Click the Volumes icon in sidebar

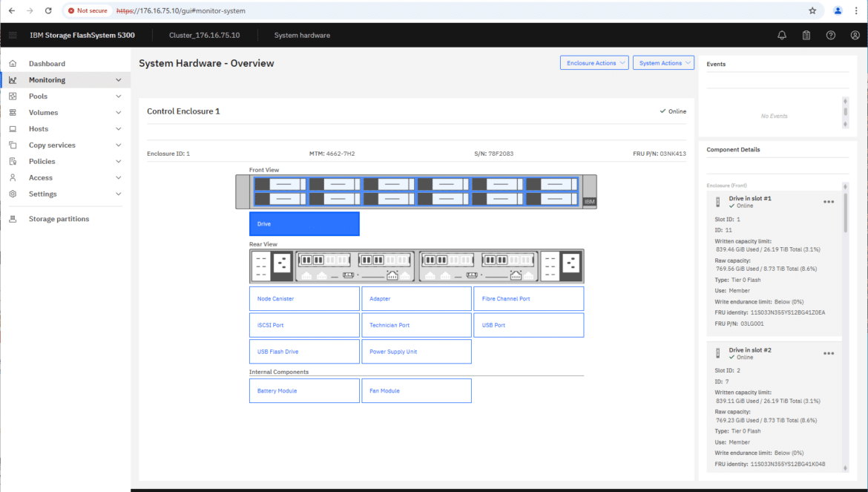pos(13,112)
